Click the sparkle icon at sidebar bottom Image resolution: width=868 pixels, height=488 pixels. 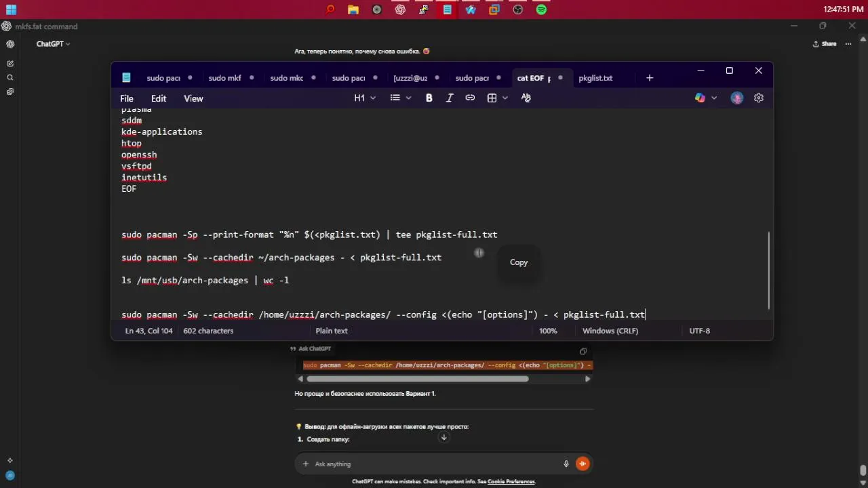pyautogui.click(x=10, y=461)
